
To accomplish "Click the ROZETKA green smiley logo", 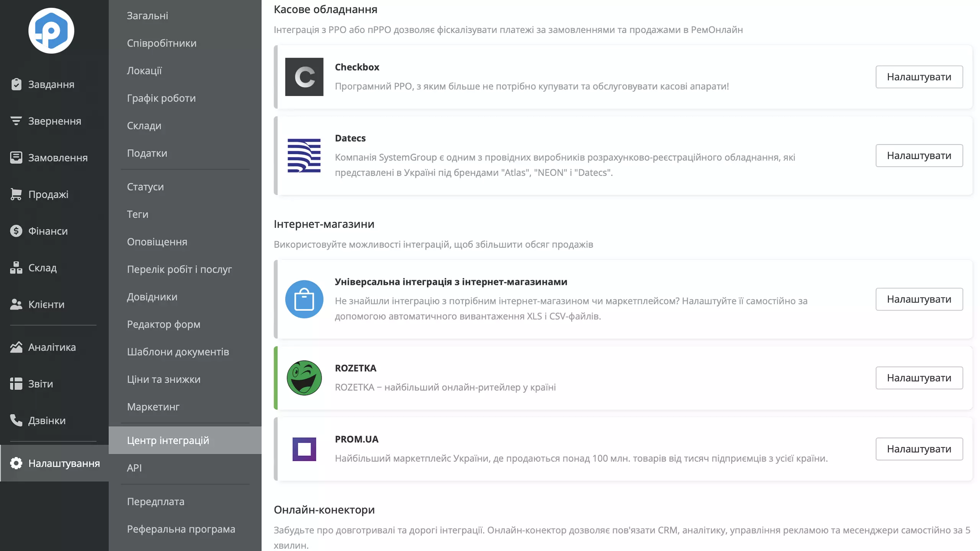I will (304, 378).
